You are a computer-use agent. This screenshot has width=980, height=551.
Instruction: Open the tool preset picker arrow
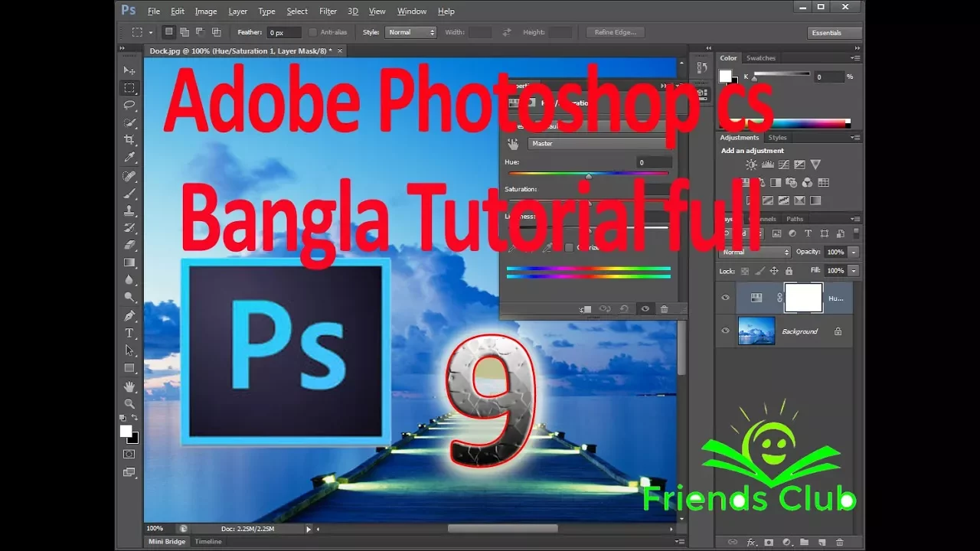pyautogui.click(x=151, y=32)
